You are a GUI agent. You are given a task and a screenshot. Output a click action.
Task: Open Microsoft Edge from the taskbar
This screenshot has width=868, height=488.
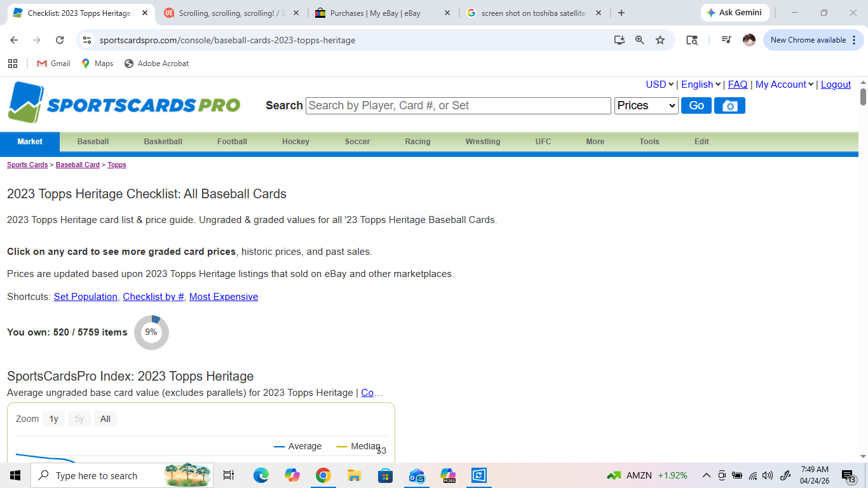click(x=261, y=475)
